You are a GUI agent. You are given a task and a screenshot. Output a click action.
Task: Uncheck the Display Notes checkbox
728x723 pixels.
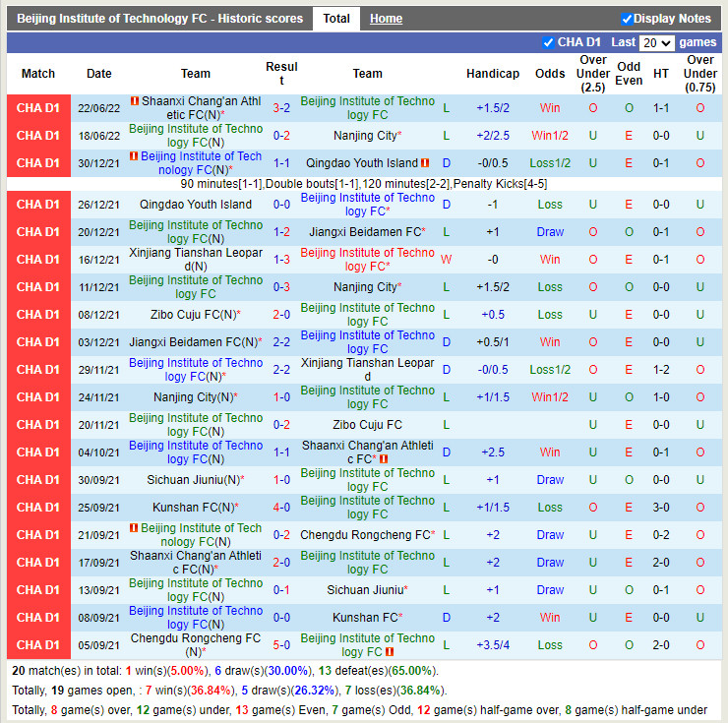pos(627,19)
